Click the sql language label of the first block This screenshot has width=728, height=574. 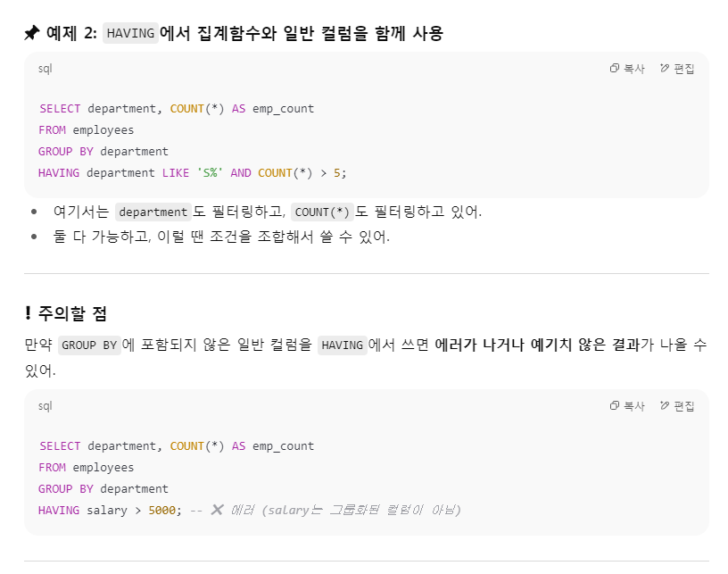click(x=45, y=69)
